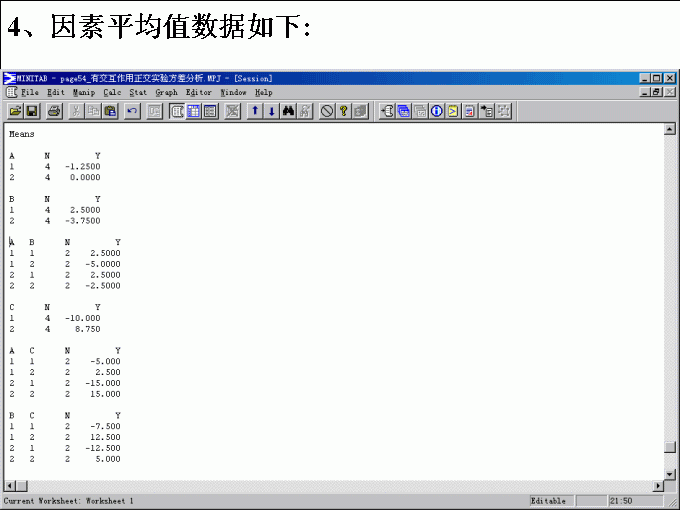The width and height of the screenshot is (680, 510).
Task: Click the Cancel circle-slash icon
Action: 327,111
